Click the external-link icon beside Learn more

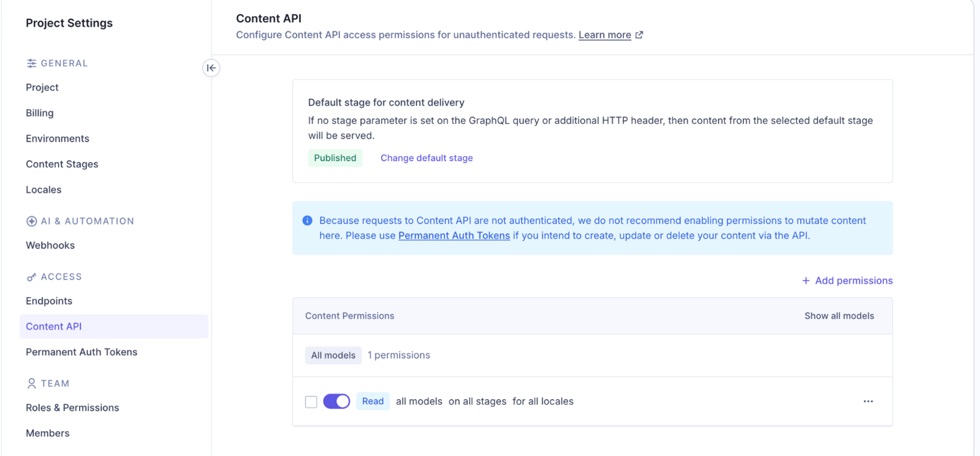640,34
